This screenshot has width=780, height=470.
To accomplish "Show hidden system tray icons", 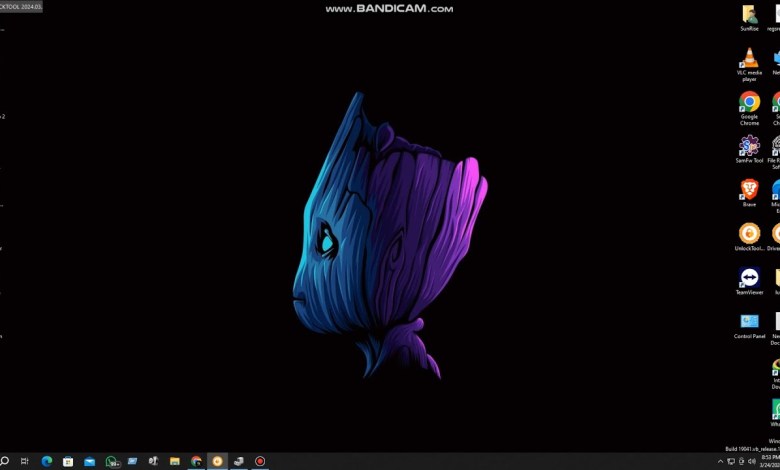I will [x=720, y=462].
